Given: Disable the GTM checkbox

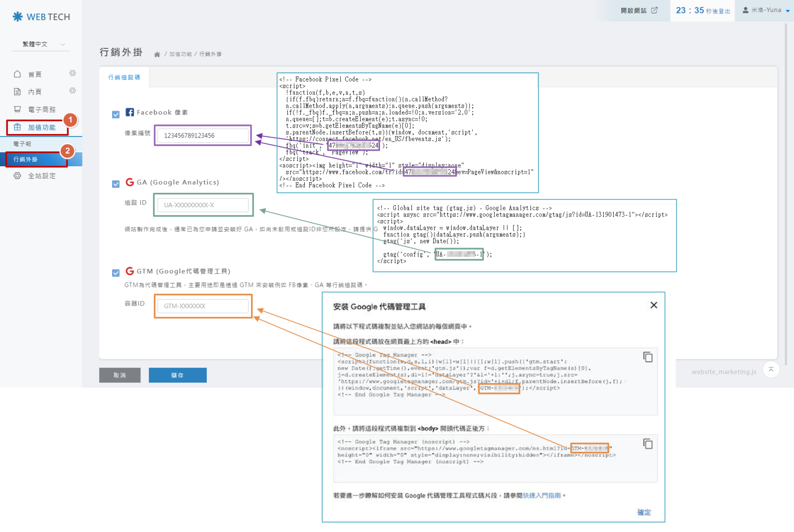Looking at the screenshot, I should pos(116,273).
